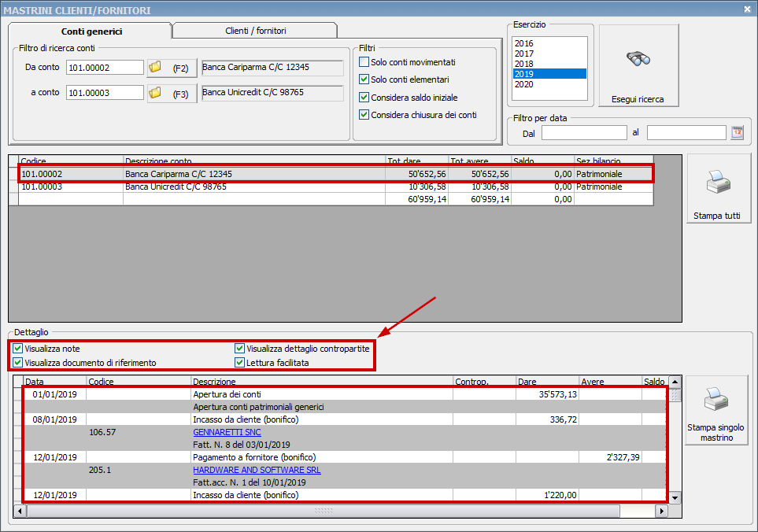Open the folder lookup next to F2
The image size is (758, 532).
pos(157,68)
